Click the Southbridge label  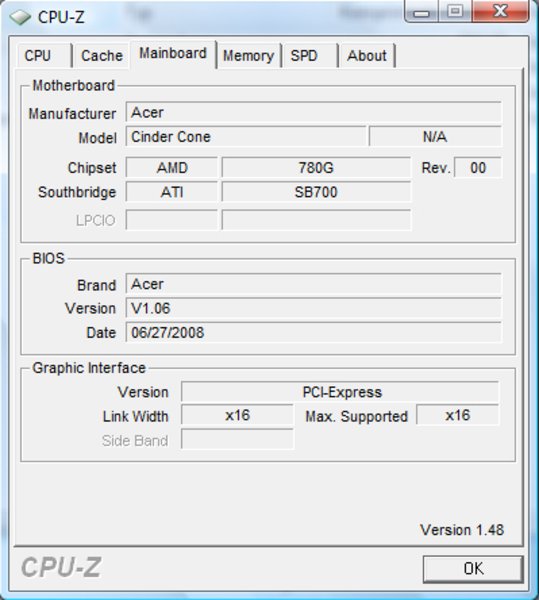click(x=77, y=192)
